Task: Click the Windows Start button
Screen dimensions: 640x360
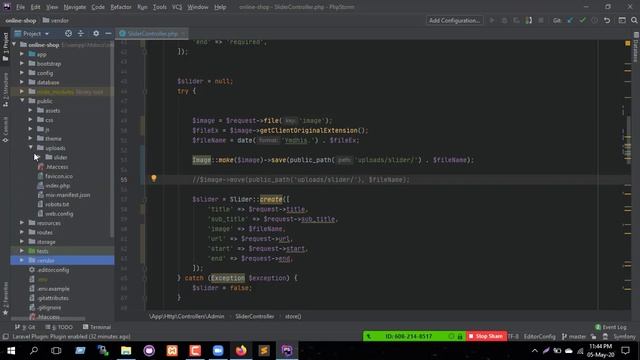Action: 11,351
